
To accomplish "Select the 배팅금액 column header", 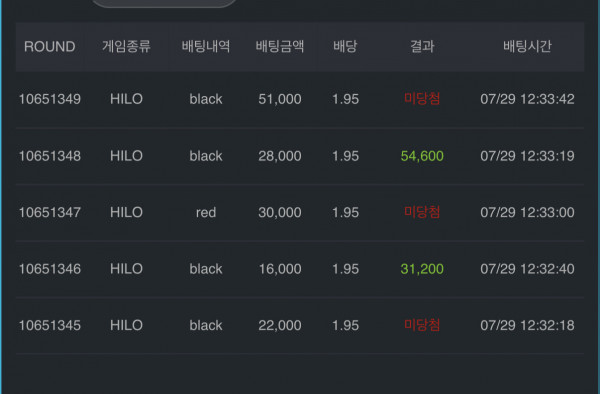I will [x=280, y=47].
